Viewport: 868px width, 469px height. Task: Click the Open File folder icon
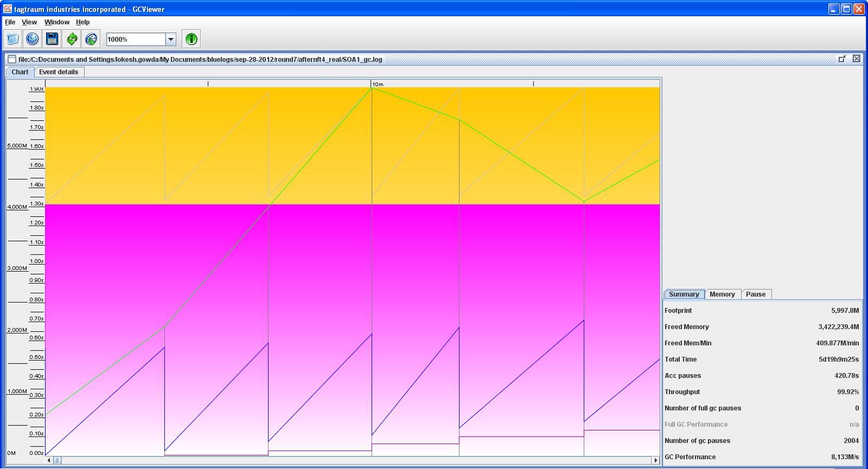[x=12, y=39]
